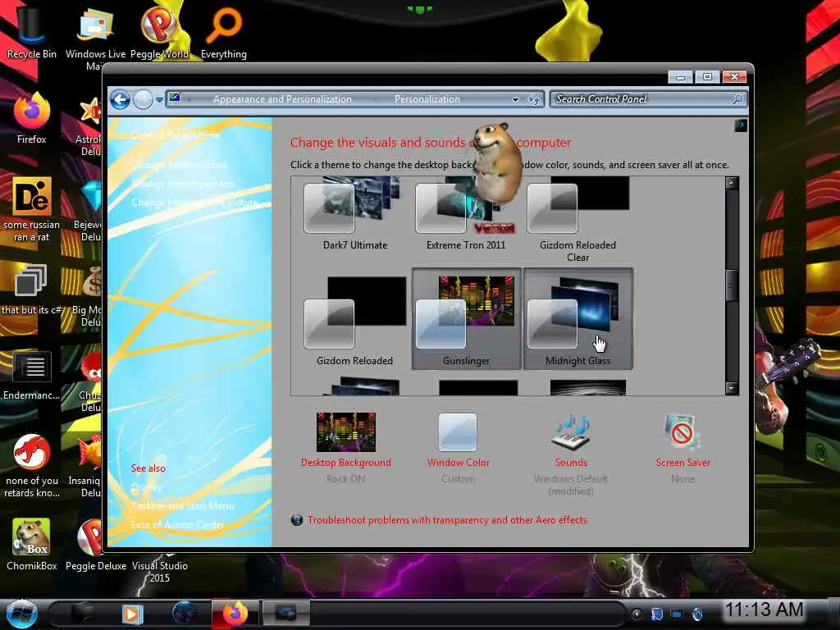Click the globe icon on the taskbar
Viewport: 840px width, 630px height.
[184, 614]
